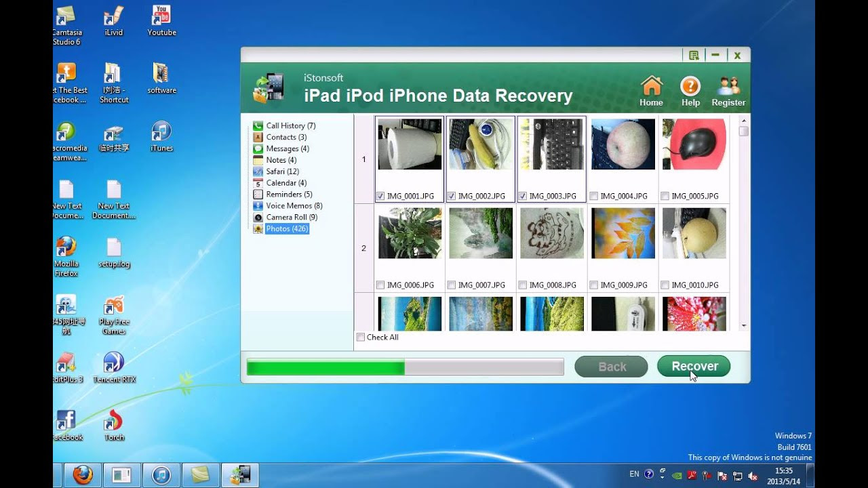Image resolution: width=868 pixels, height=488 pixels.
Task: Uncheck the IMG_0003.JPG checkbox
Action: point(522,196)
